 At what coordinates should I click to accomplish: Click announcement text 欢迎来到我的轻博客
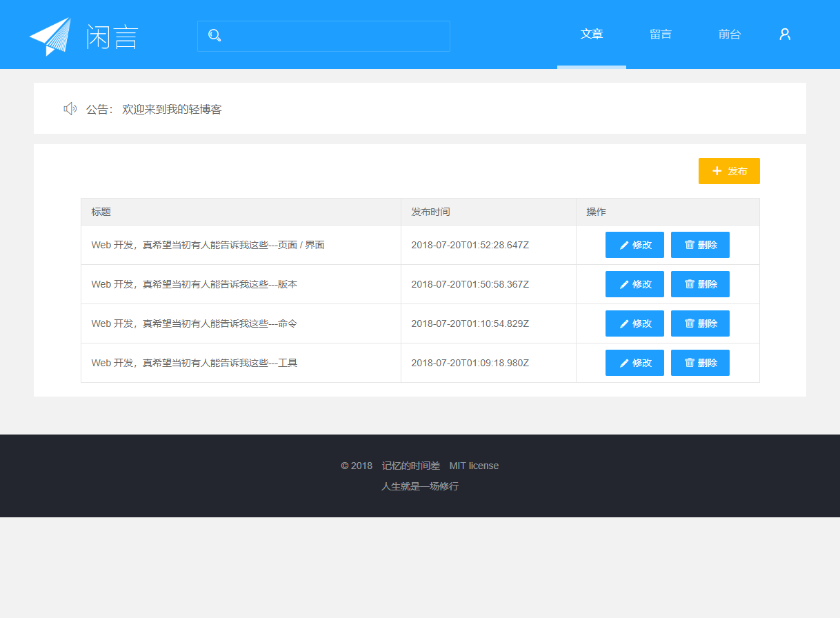[x=172, y=109]
